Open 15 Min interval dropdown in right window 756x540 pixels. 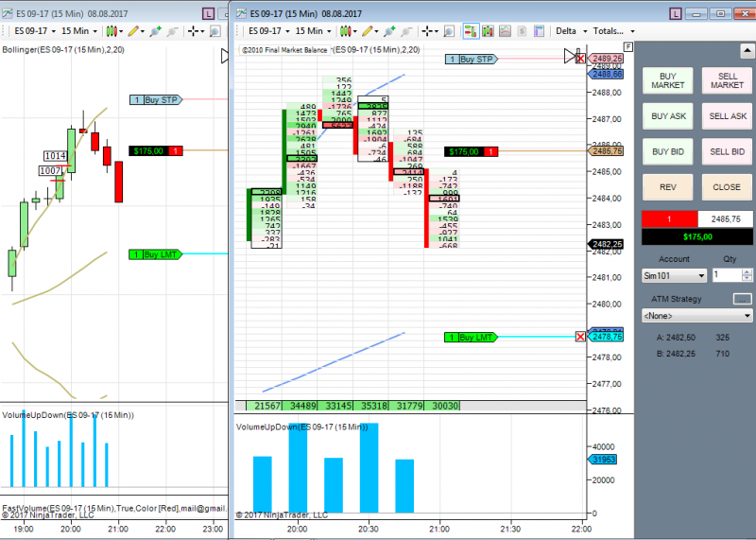[x=314, y=31]
